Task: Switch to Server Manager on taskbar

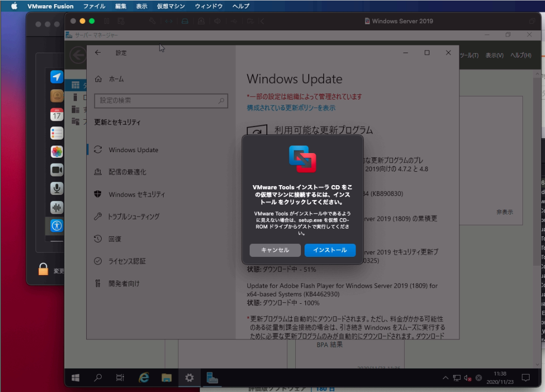Action: [212, 378]
